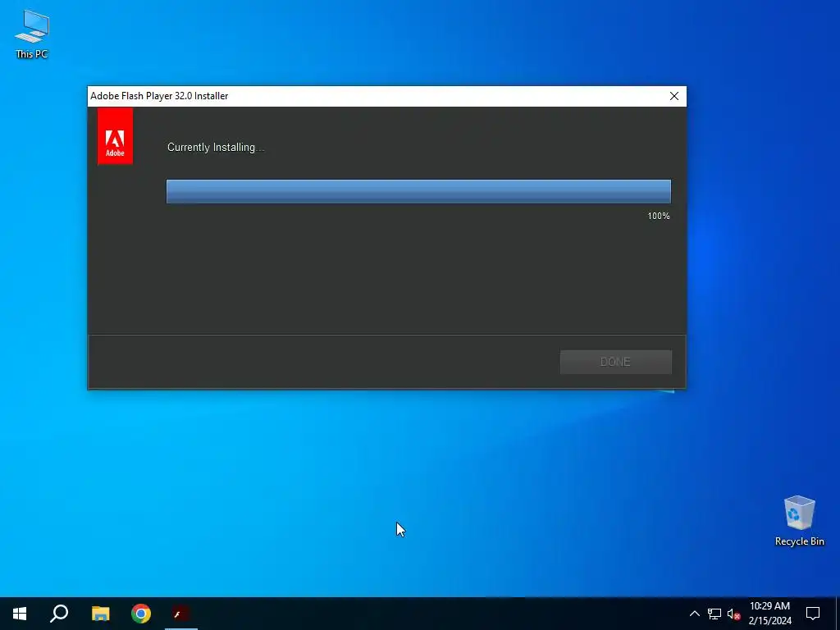Open the taskbar clock and date

click(769, 614)
